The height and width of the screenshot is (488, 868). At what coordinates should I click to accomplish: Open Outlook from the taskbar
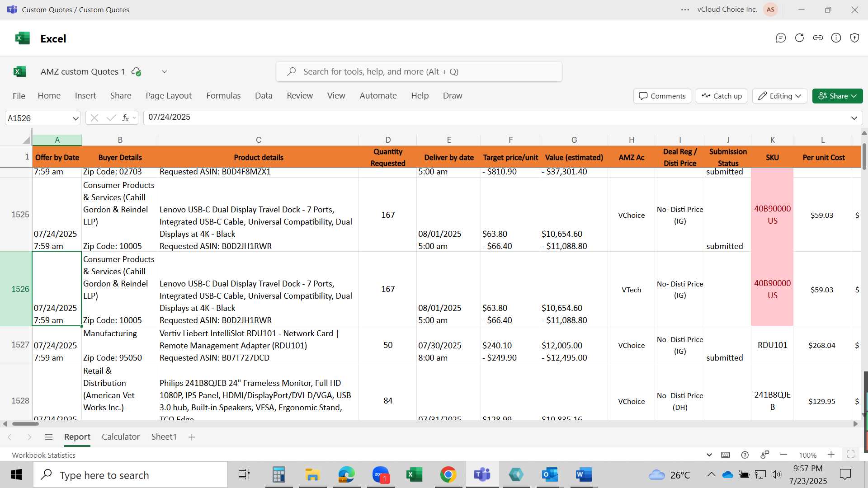(550, 474)
